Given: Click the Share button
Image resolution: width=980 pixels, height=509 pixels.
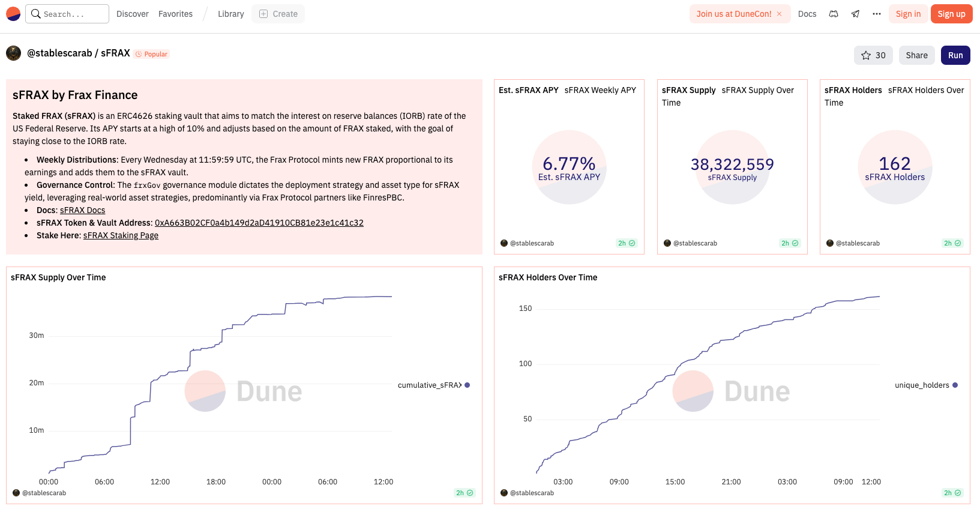Looking at the screenshot, I should pos(916,55).
